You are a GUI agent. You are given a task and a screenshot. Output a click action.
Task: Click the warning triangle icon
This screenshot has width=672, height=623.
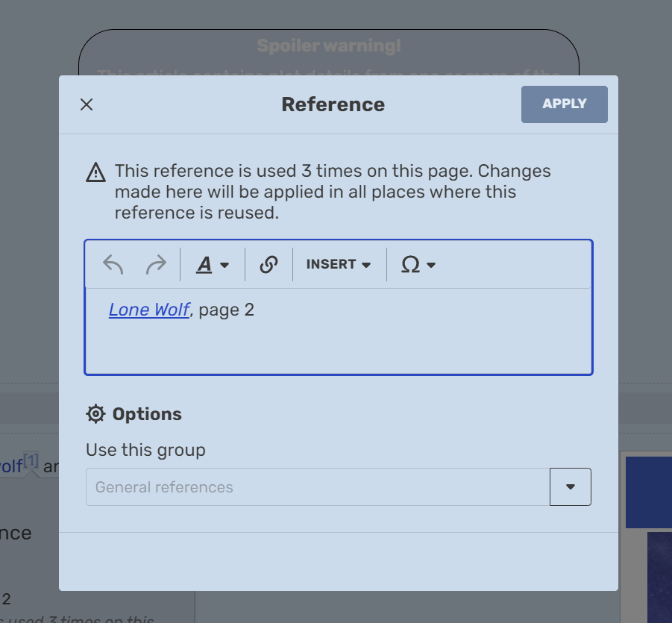click(x=96, y=172)
